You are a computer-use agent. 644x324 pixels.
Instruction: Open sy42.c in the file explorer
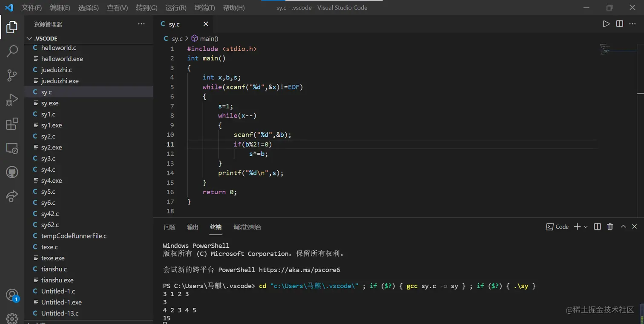[89, 214]
